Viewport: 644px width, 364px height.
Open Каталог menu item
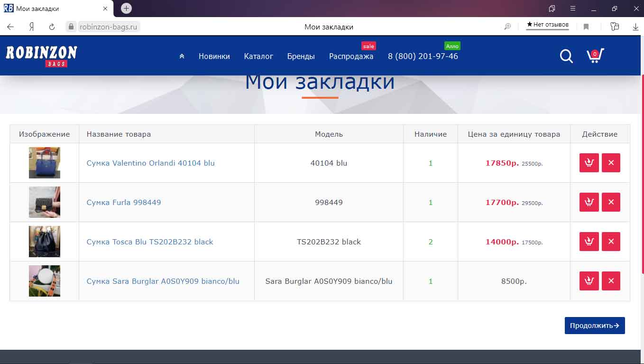pos(258,56)
